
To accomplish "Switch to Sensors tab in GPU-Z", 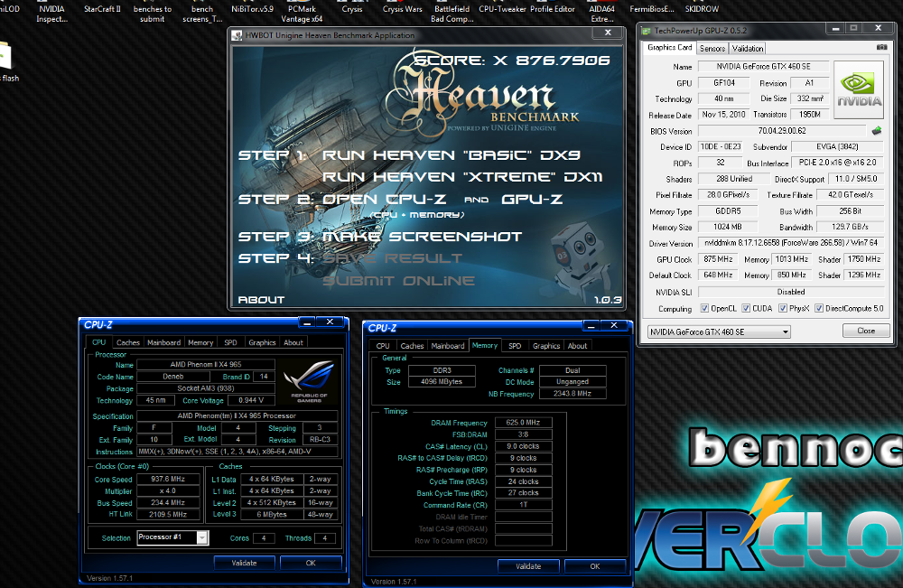I will click(x=712, y=49).
